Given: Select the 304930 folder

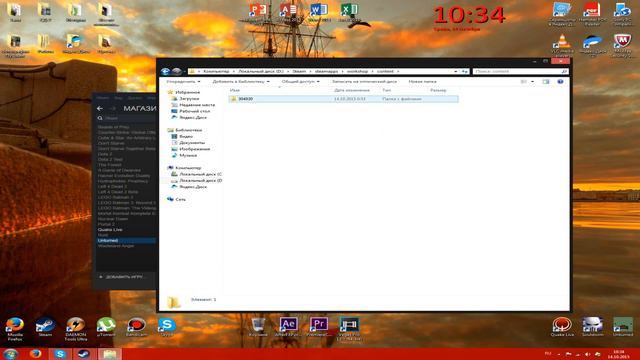Looking at the screenshot, I should [x=343, y=99].
